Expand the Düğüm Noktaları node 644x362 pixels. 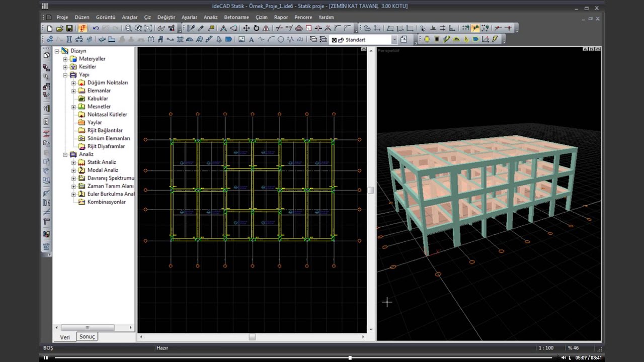(73, 83)
